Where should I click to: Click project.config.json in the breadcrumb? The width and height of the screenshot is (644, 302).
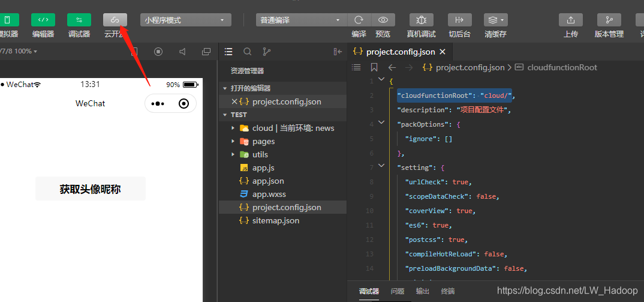pos(470,67)
